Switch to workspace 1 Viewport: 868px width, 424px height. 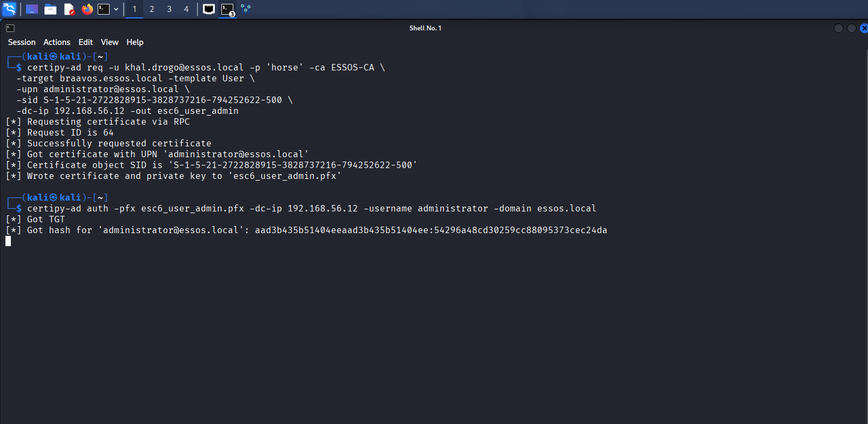(x=135, y=9)
